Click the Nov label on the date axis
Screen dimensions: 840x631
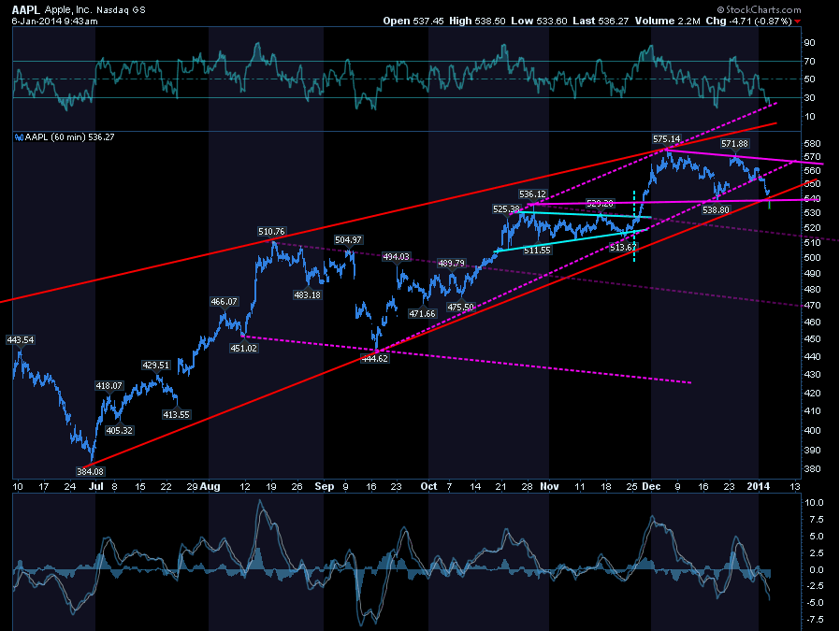(549, 486)
